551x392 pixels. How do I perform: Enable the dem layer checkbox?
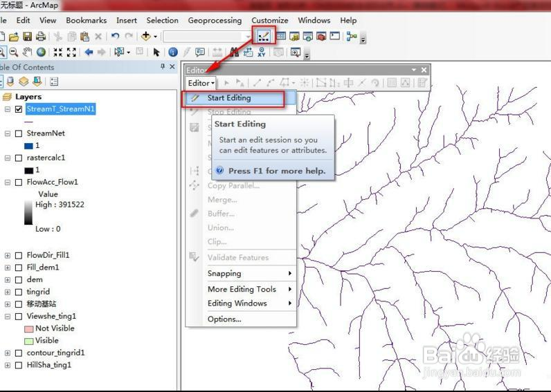[x=19, y=280]
